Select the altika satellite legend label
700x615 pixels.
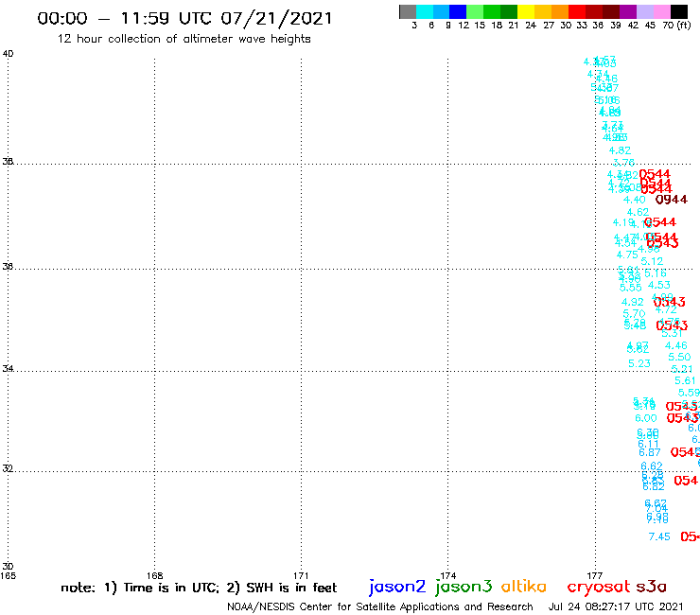point(524,586)
